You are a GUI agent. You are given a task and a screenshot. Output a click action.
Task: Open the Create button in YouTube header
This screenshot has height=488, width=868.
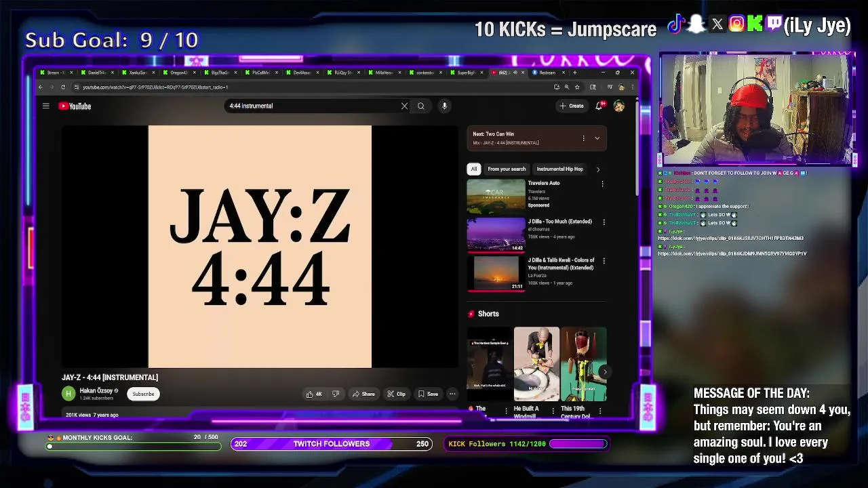click(572, 106)
